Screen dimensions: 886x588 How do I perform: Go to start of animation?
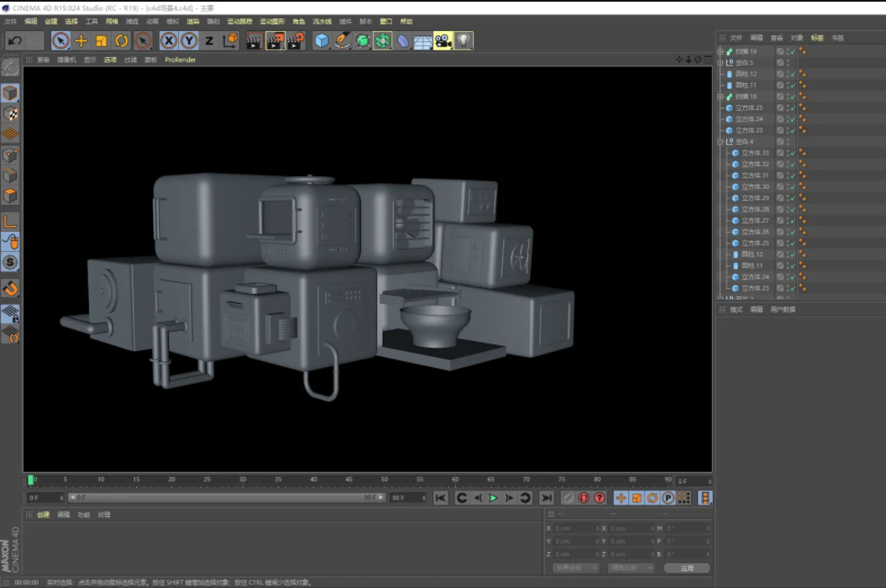pos(440,497)
